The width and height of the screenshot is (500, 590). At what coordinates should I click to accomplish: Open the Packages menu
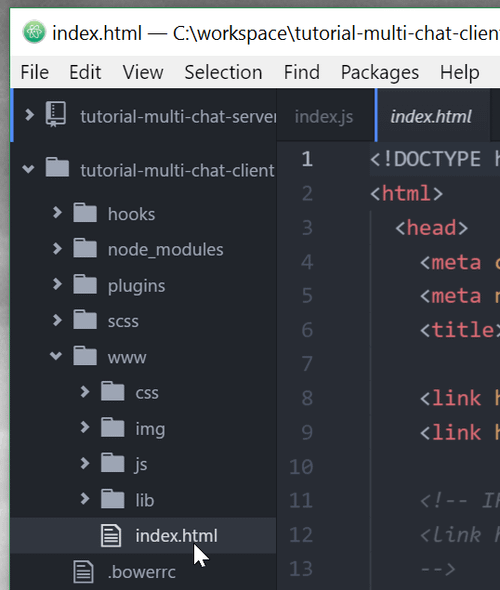point(380,73)
